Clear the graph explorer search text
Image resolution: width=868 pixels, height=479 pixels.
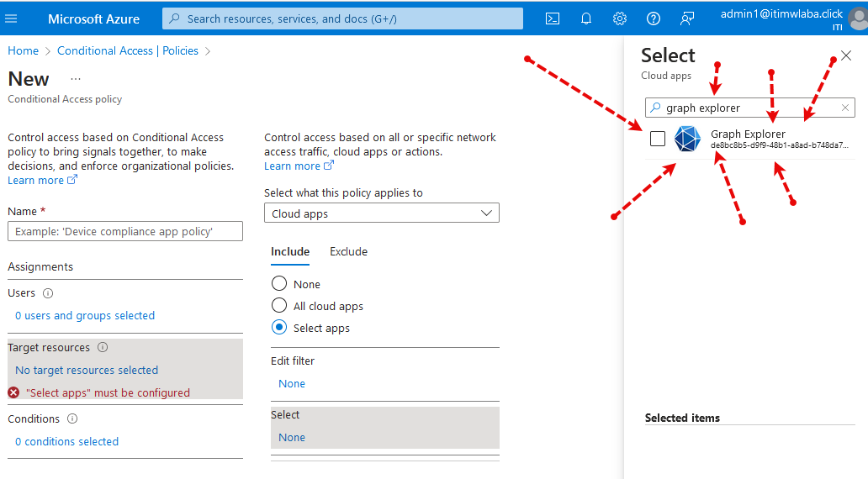pyautogui.click(x=844, y=108)
